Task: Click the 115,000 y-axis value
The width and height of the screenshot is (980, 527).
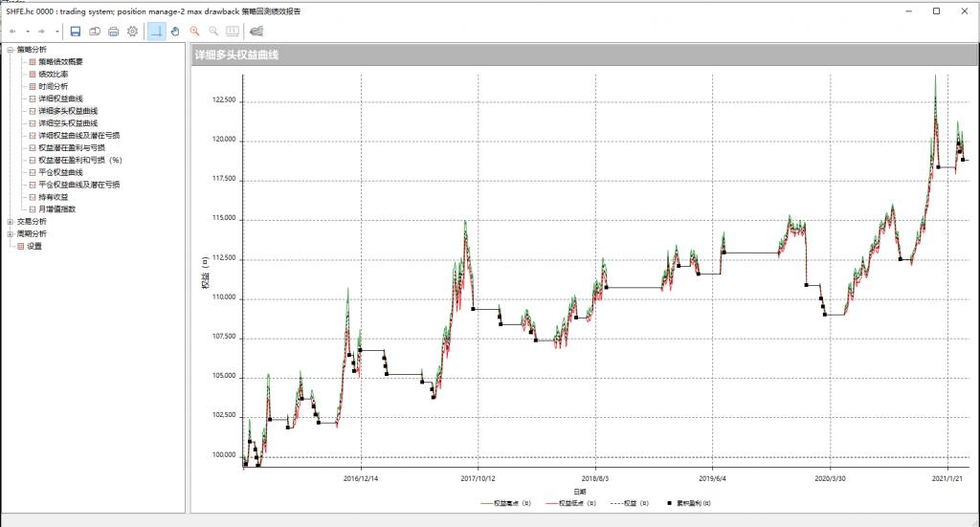Action: [x=224, y=218]
